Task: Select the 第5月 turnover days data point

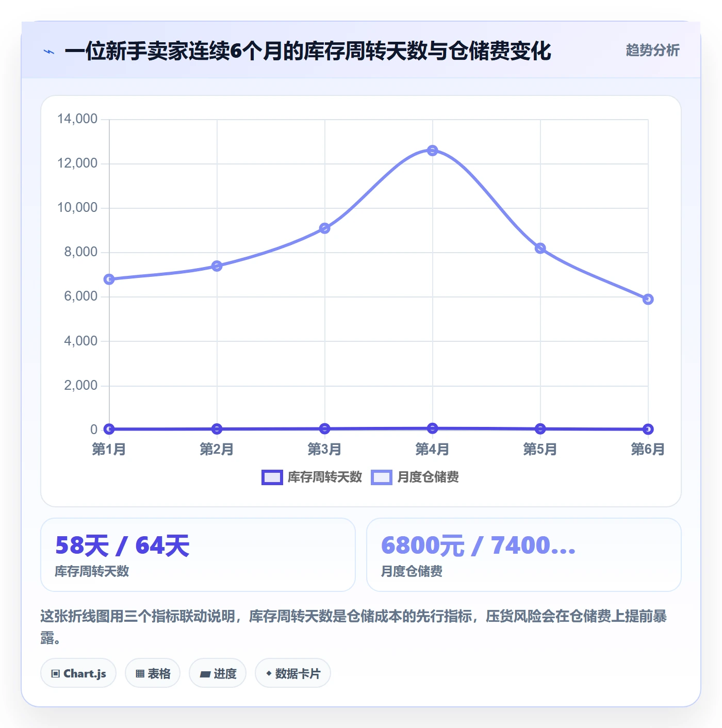Action: pos(540,428)
